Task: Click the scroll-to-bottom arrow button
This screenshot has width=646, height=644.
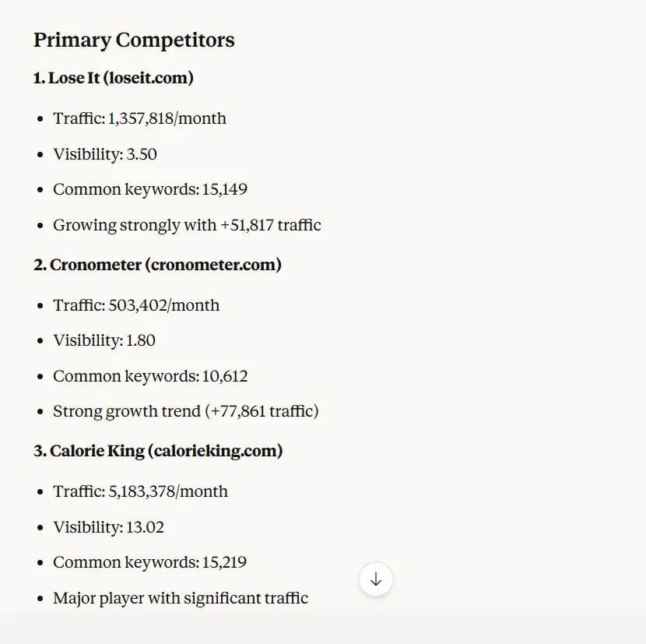Action: (376, 579)
